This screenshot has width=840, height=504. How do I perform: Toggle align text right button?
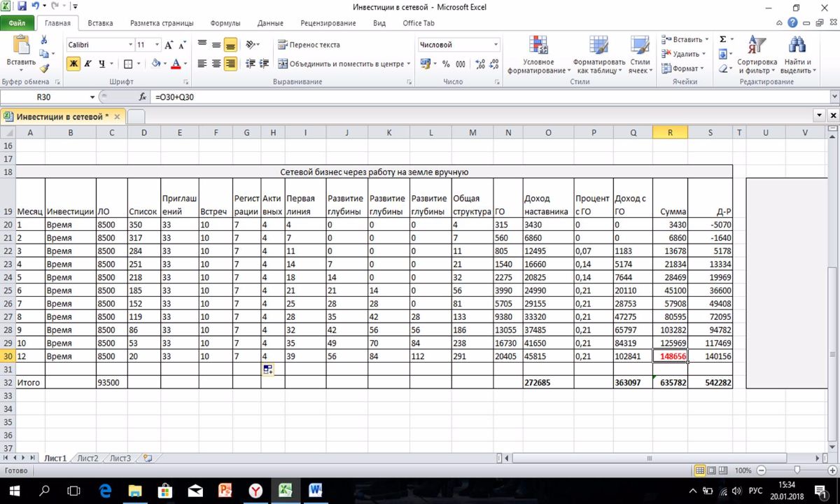point(230,64)
